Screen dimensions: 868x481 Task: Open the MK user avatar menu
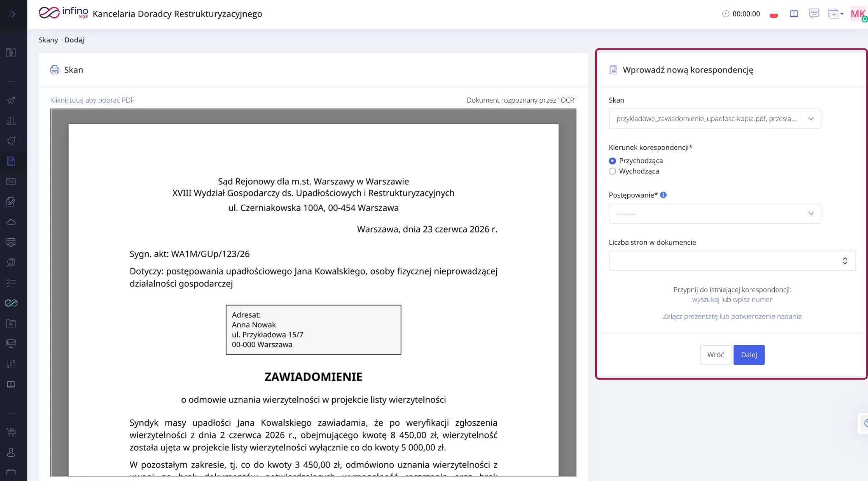pyautogui.click(x=859, y=14)
